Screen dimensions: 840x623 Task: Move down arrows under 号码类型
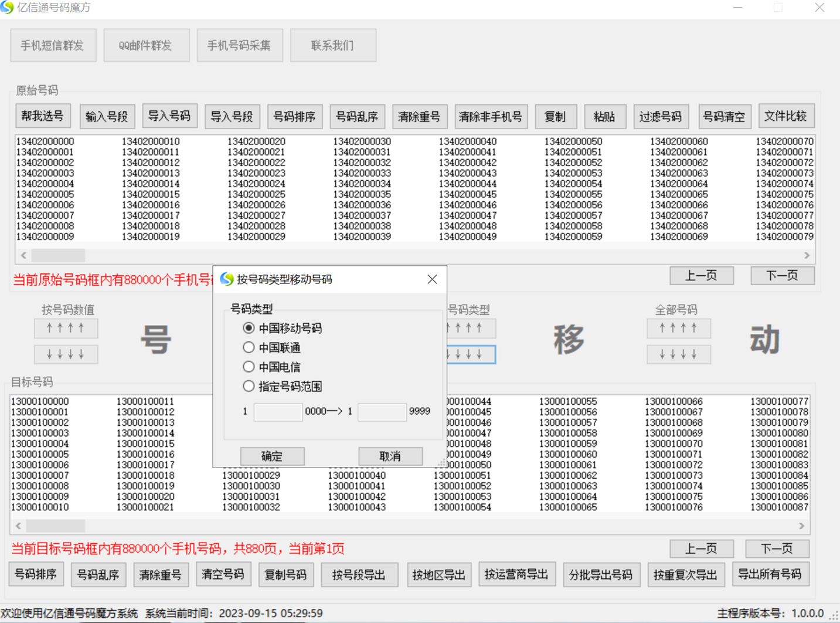471,354
